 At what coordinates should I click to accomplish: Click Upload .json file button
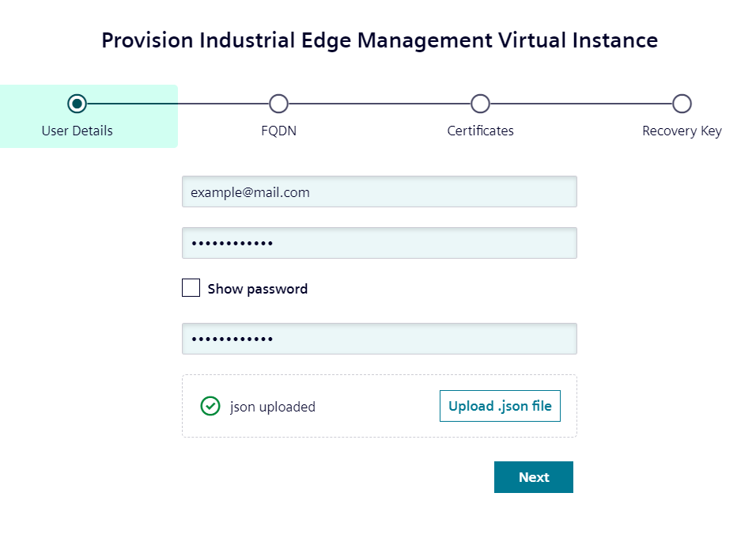tap(500, 406)
